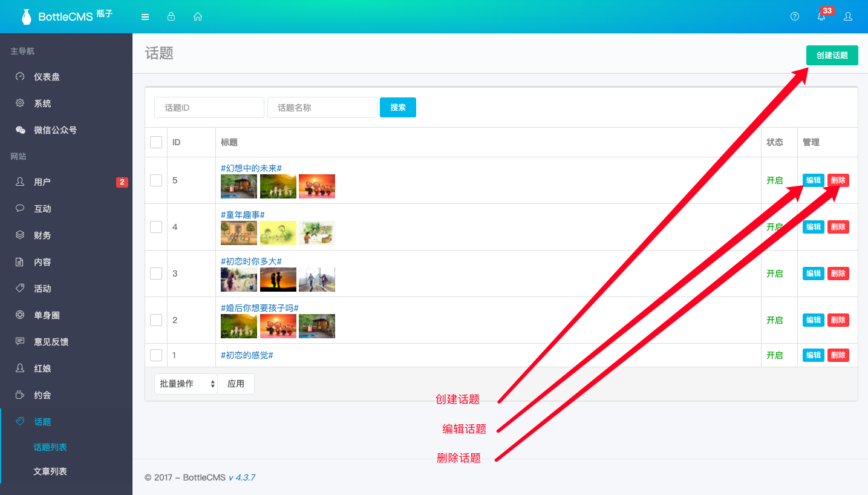Click the 红娘 matchmaker icon in the sidebar
Image resolution: width=868 pixels, height=495 pixels.
(20, 369)
